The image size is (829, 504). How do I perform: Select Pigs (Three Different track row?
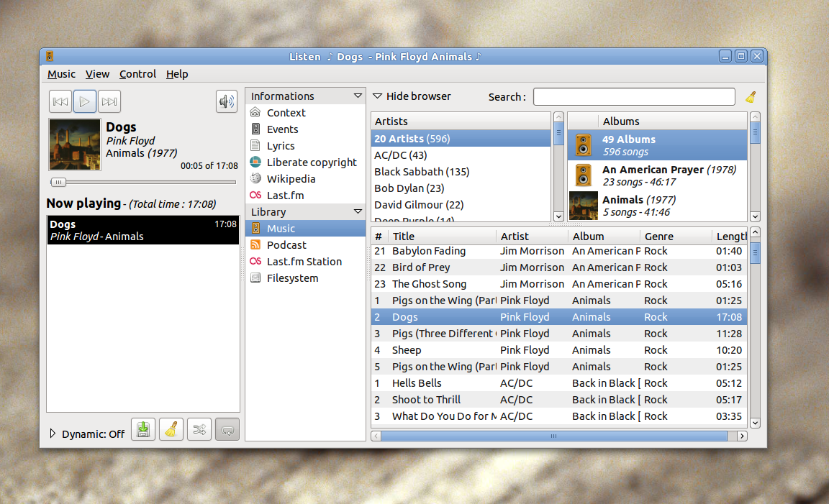(x=559, y=334)
